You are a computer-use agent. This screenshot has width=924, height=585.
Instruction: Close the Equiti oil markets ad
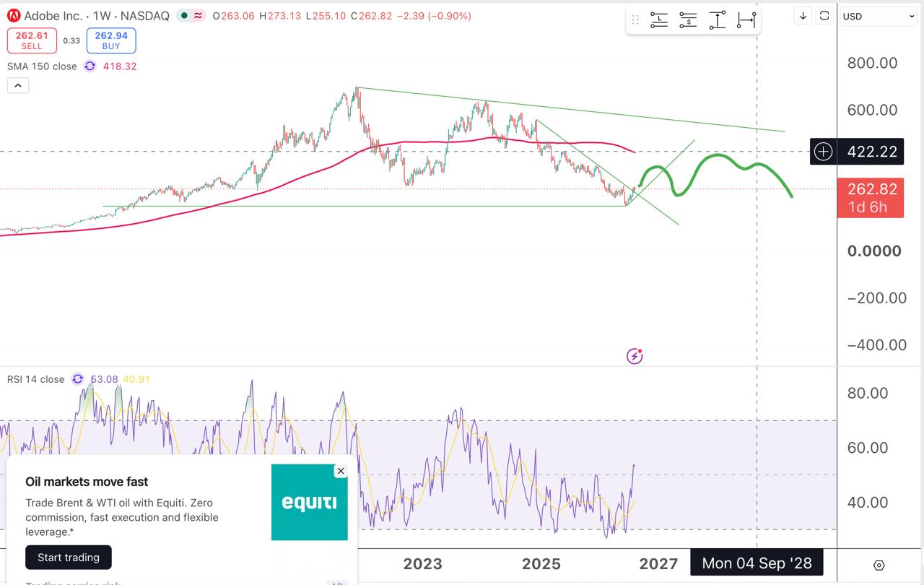click(x=341, y=471)
